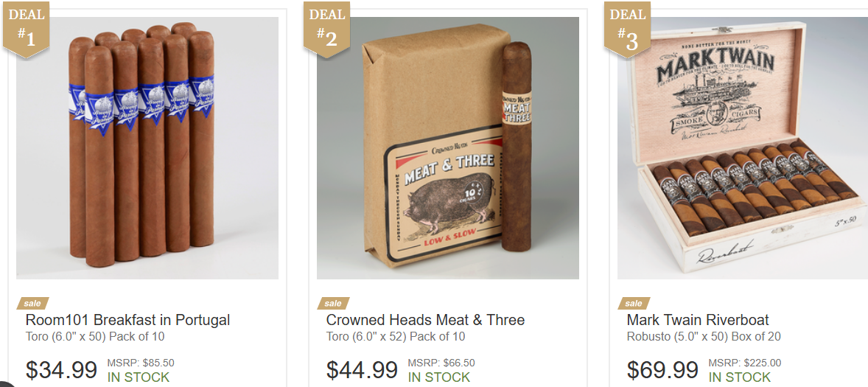Click Robusto Box of 20 description text
Viewport: 868px width, 387px height.
pyautogui.click(x=704, y=337)
